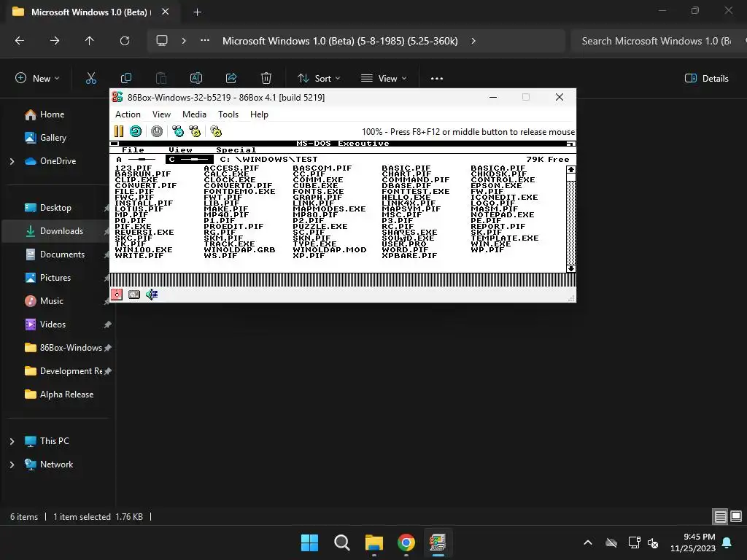
Task: Click the Share icon in Explorer toolbar
Action: (x=231, y=78)
